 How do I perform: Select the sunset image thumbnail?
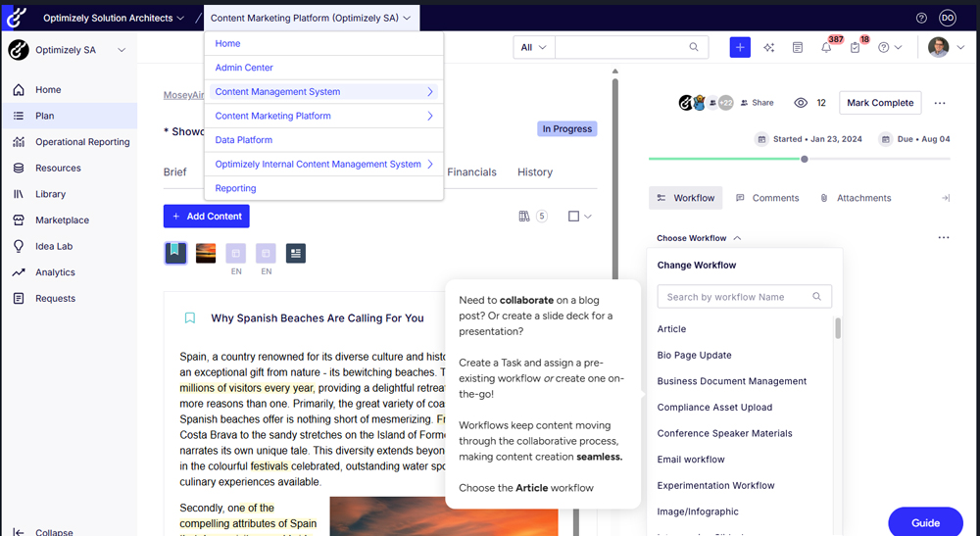(206, 253)
